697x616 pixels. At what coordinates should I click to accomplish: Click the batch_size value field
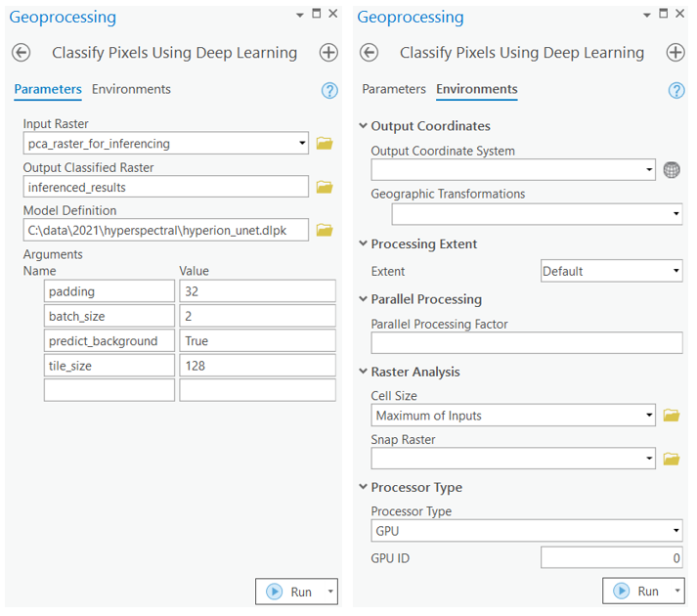[257, 316]
